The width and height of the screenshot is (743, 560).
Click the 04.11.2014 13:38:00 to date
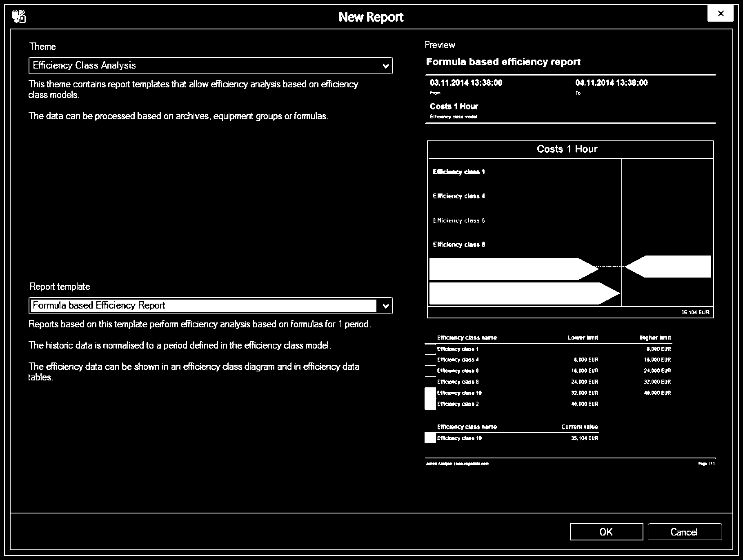612,83
